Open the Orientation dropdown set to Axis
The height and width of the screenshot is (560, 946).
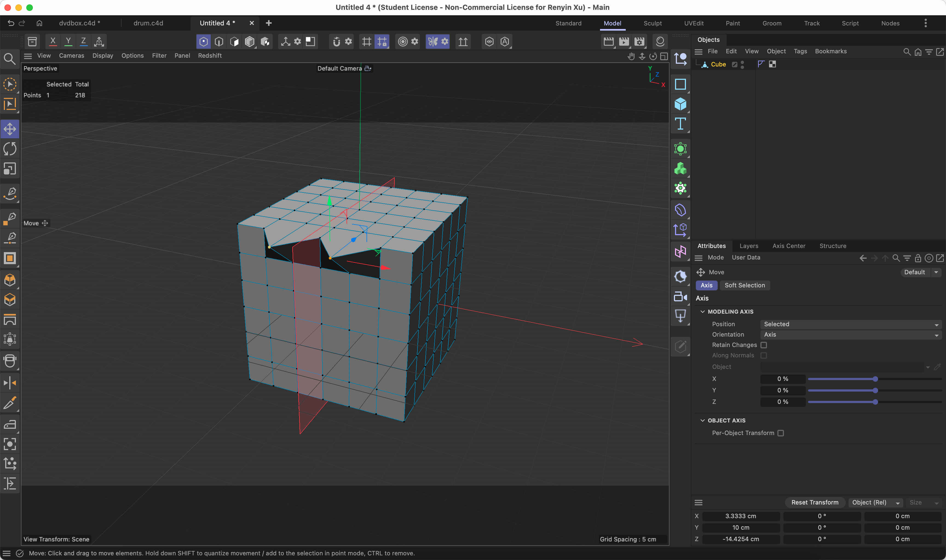[x=850, y=335]
